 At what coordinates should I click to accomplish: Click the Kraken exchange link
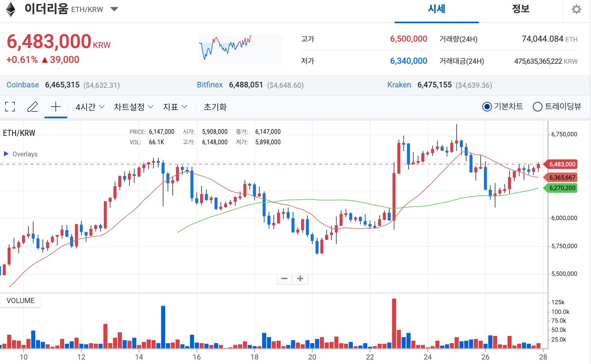[399, 85]
